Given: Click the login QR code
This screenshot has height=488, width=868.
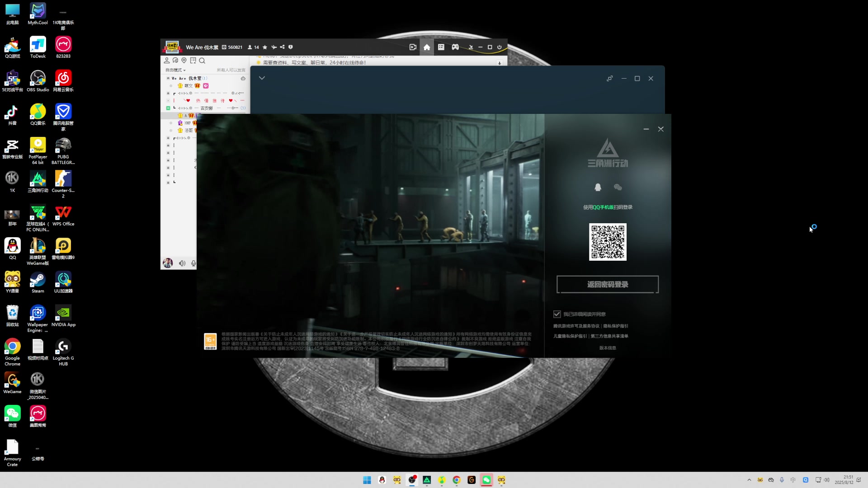Looking at the screenshot, I should tap(608, 242).
